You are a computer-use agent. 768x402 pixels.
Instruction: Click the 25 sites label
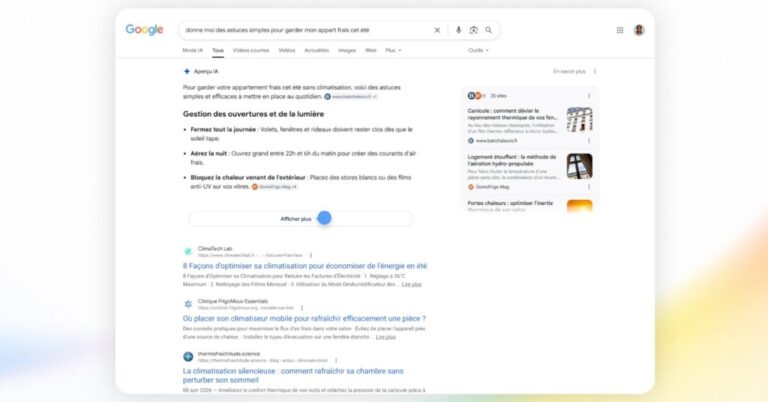[x=499, y=96]
